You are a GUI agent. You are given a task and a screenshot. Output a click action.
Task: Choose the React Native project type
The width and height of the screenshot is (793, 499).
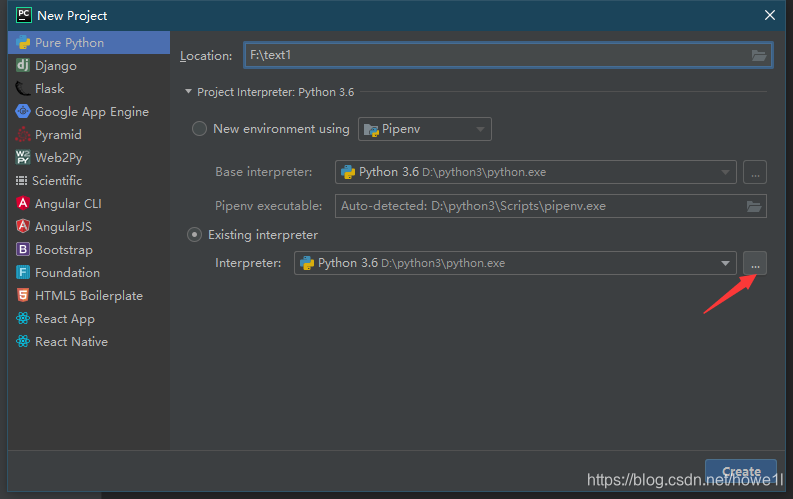[x=89, y=342]
